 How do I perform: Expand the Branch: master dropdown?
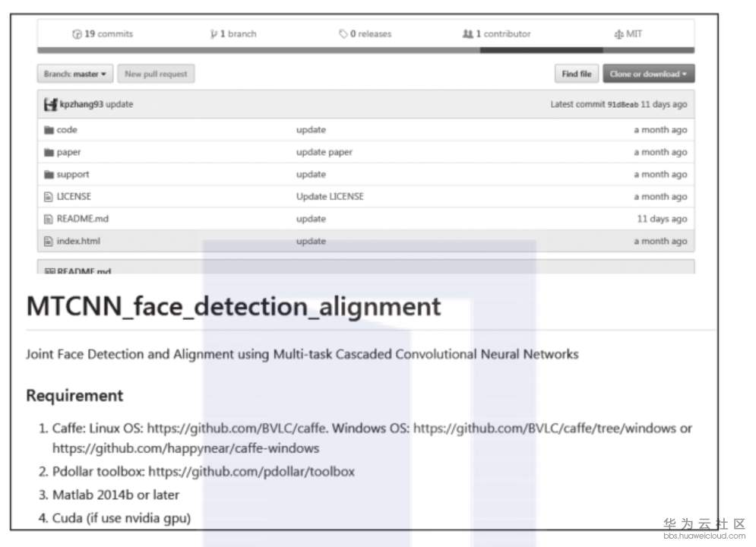[x=74, y=74]
